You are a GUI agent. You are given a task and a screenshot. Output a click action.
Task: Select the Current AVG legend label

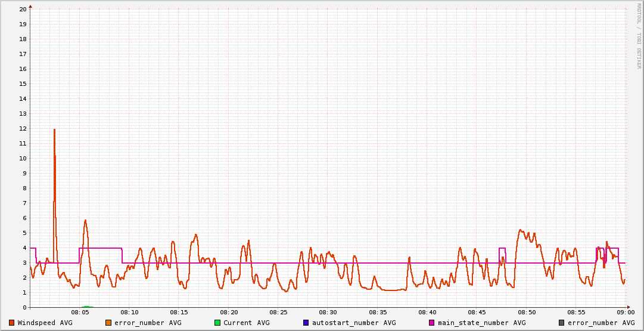(247, 323)
